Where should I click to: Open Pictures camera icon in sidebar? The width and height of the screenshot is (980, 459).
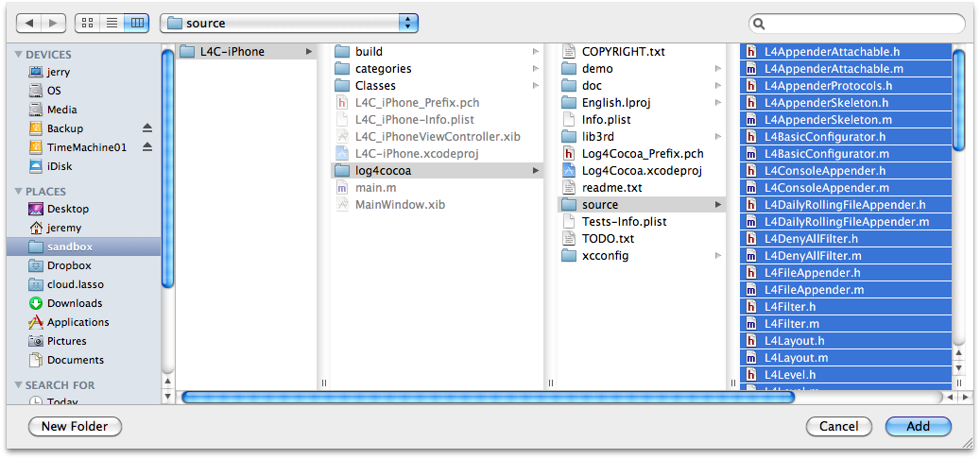[x=36, y=341]
